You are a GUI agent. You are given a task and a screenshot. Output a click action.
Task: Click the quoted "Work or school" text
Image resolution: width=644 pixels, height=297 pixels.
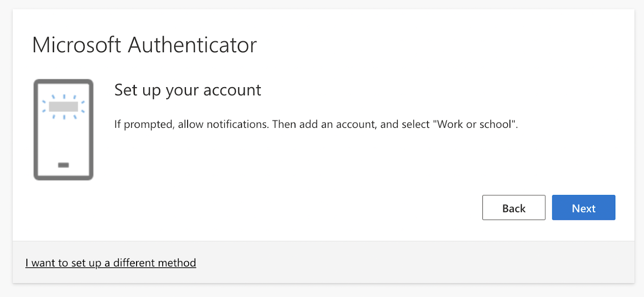474,124
